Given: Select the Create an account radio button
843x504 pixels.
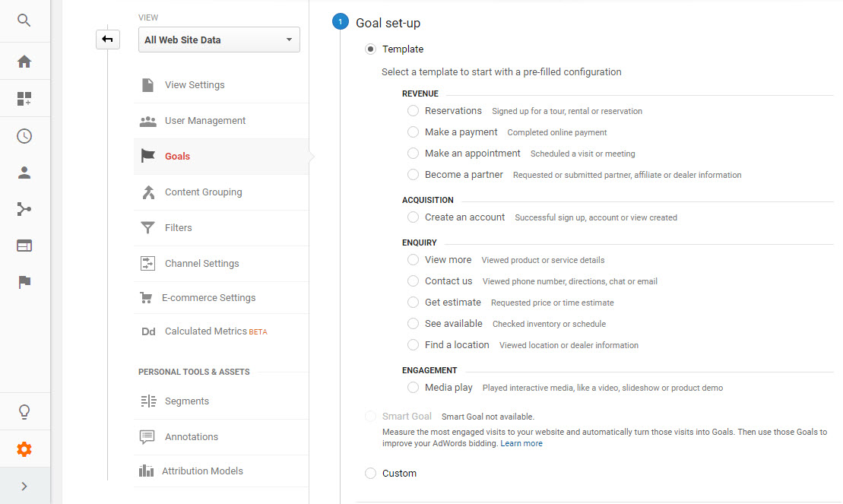Looking at the screenshot, I should (x=413, y=217).
